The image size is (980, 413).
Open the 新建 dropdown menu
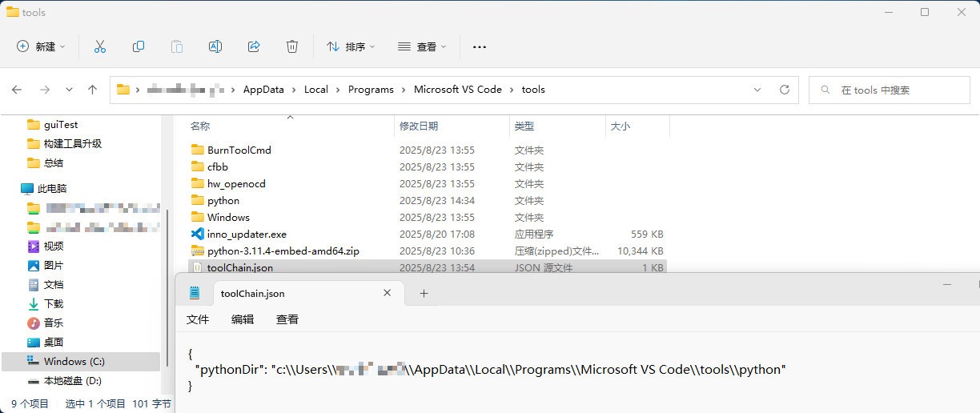click(42, 46)
